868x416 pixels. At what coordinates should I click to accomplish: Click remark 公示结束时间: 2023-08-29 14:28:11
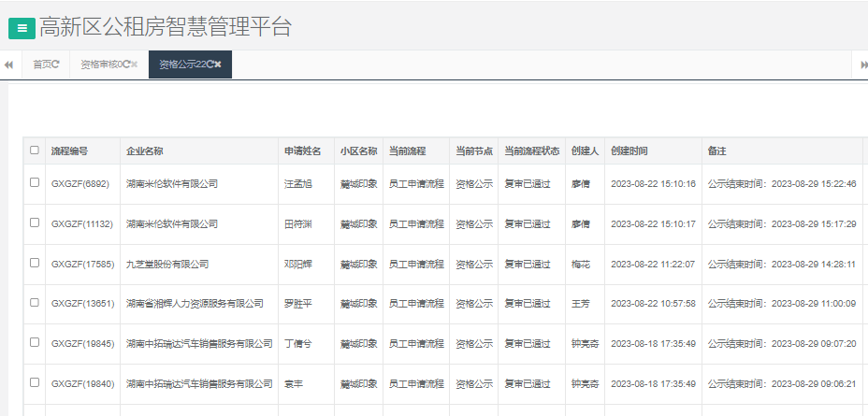782,265
